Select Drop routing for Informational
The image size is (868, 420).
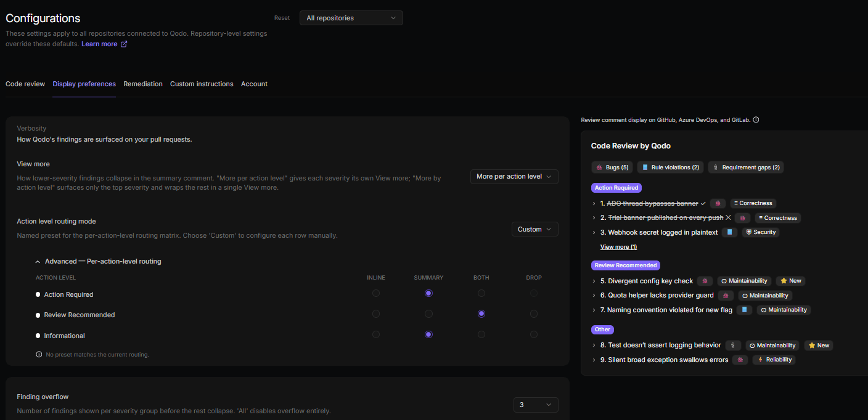pyautogui.click(x=534, y=335)
